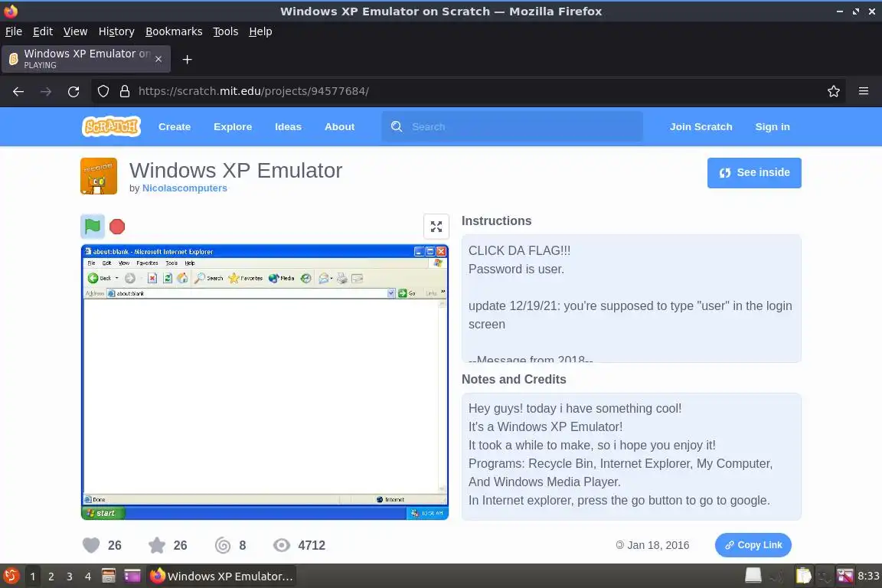Click the emulated IE Refresh icon
Screen dimensions: 882x588
pyautogui.click(x=168, y=278)
